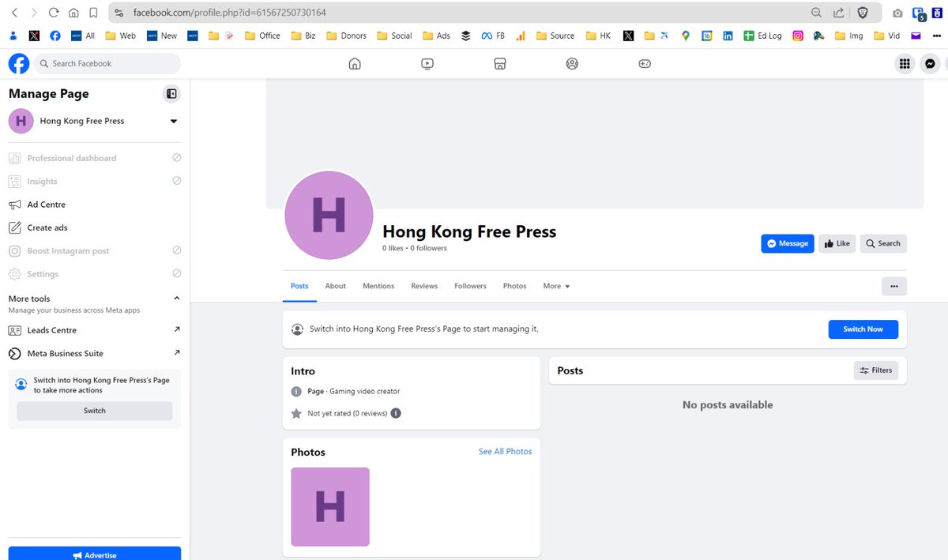Screen dimensions: 948x560
Task: Collapse the More tools section
Action: pos(176,299)
